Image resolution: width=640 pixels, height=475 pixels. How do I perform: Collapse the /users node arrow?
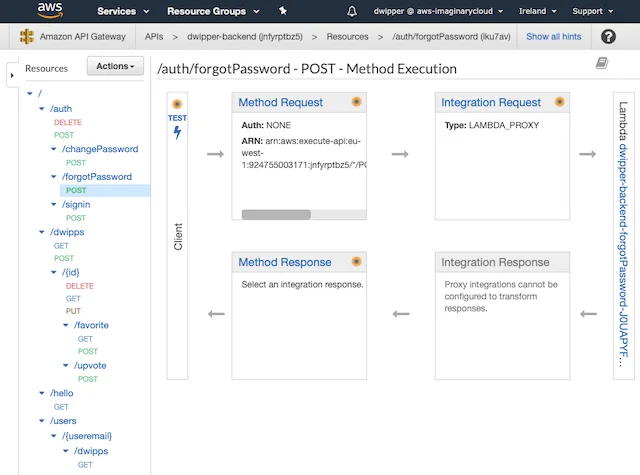pos(42,421)
